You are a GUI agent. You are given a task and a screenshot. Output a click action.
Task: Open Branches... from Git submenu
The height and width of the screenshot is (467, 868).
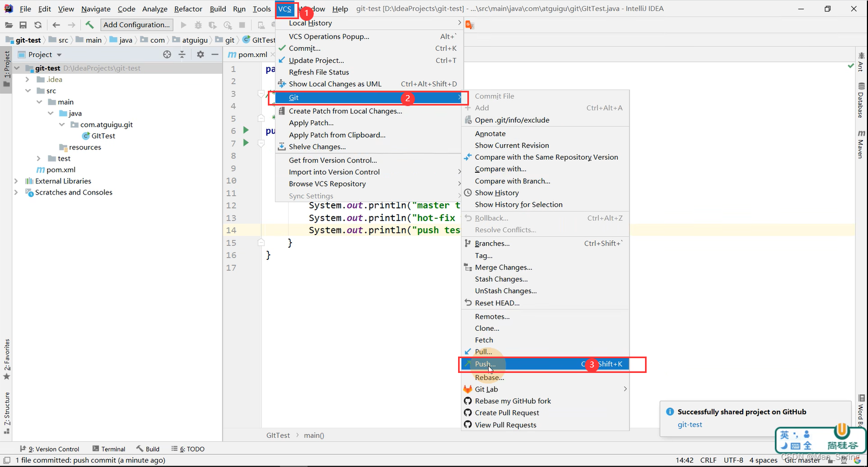click(x=546, y=243)
